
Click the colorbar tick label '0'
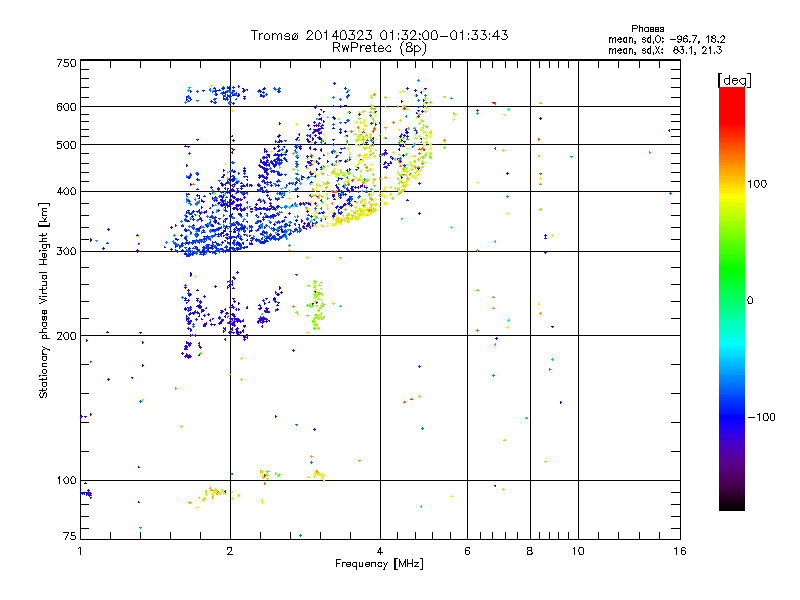click(750, 301)
